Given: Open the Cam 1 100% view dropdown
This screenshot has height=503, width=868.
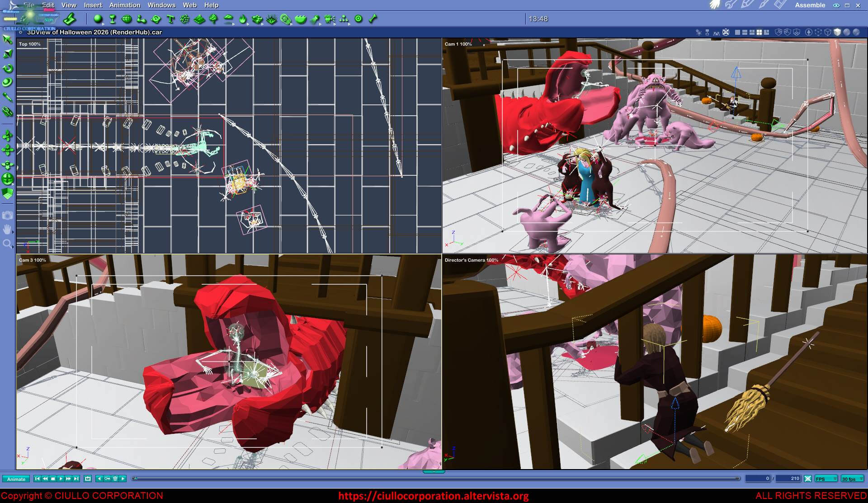Looking at the screenshot, I should (x=458, y=44).
